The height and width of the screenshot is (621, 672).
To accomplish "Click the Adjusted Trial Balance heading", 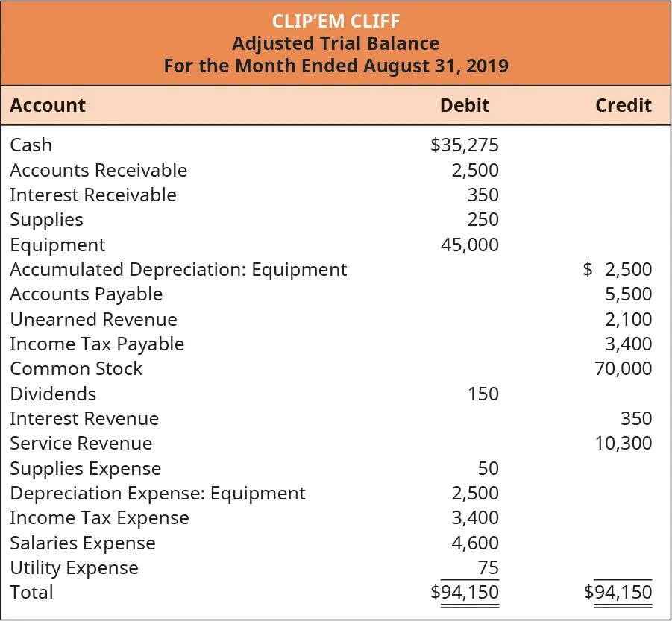I will point(336,43).
